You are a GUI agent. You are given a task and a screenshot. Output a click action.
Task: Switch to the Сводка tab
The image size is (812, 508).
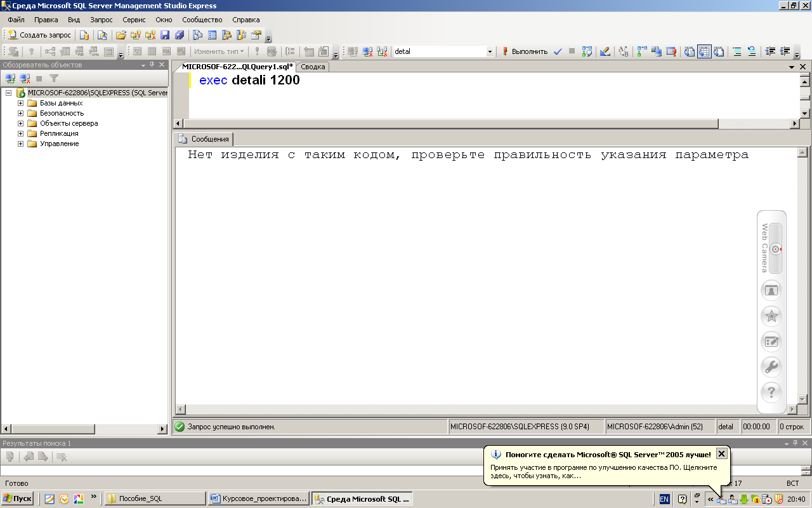313,67
